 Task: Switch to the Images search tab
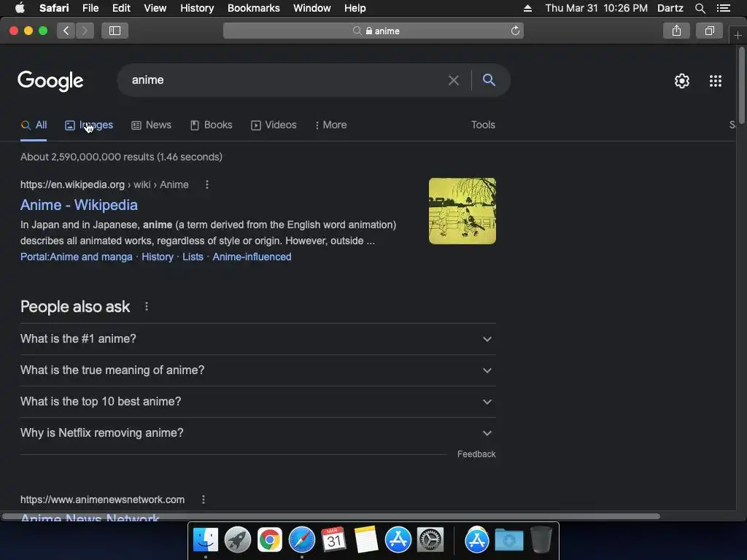pyautogui.click(x=89, y=125)
